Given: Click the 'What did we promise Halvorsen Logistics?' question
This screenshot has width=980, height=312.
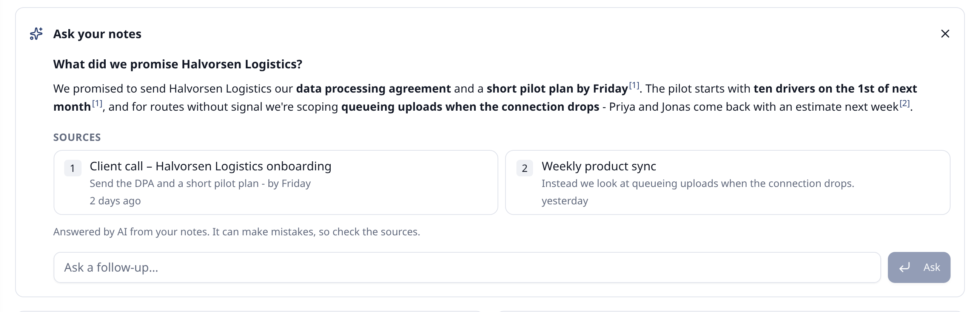Looking at the screenshot, I should point(178,64).
